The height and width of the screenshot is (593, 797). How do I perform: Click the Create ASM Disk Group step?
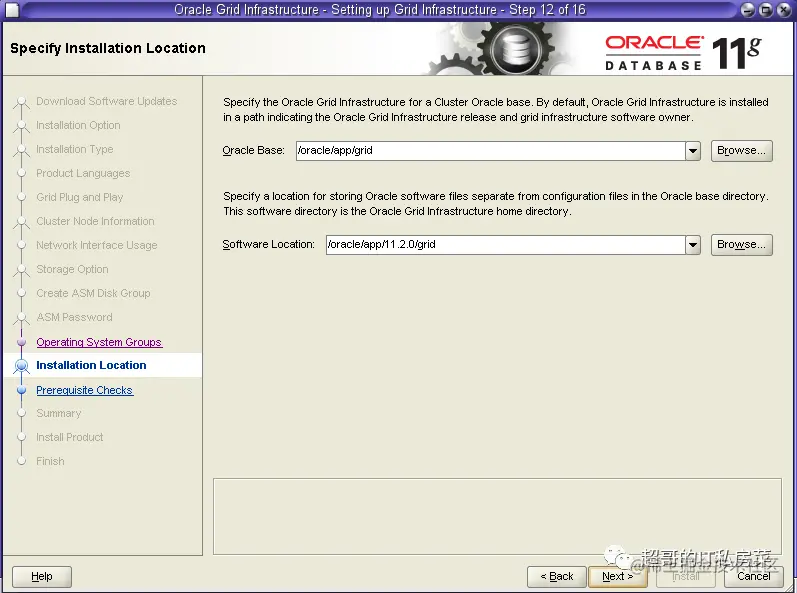point(94,293)
